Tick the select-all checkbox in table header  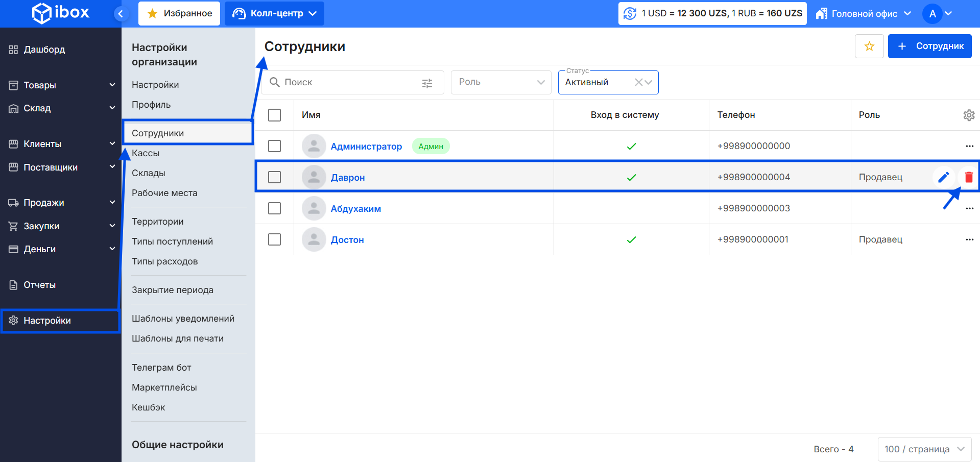point(274,115)
